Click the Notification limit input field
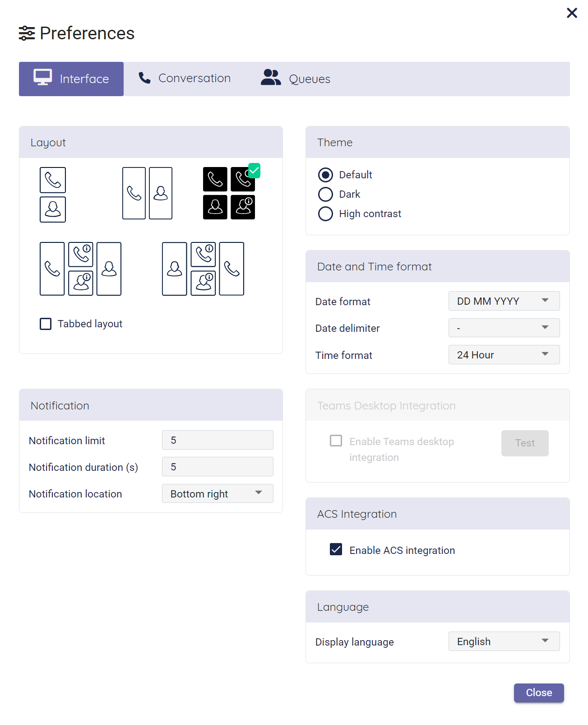Screen dimensions: 588x725 [x=217, y=440]
